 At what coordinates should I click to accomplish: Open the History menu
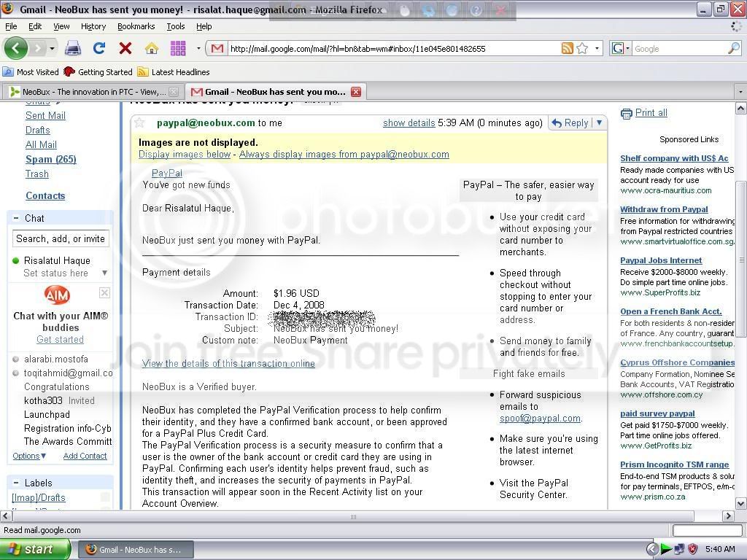click(x=93, y=26)
